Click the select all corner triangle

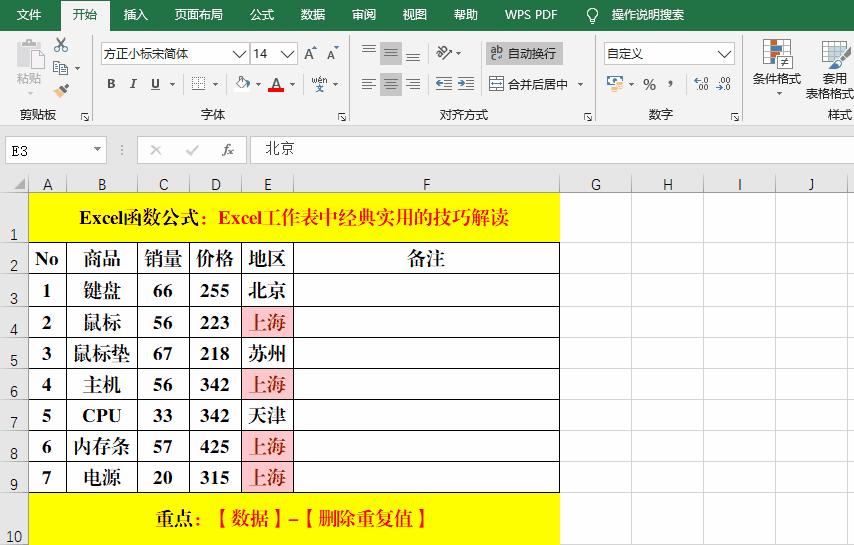[x=19, y=184]
